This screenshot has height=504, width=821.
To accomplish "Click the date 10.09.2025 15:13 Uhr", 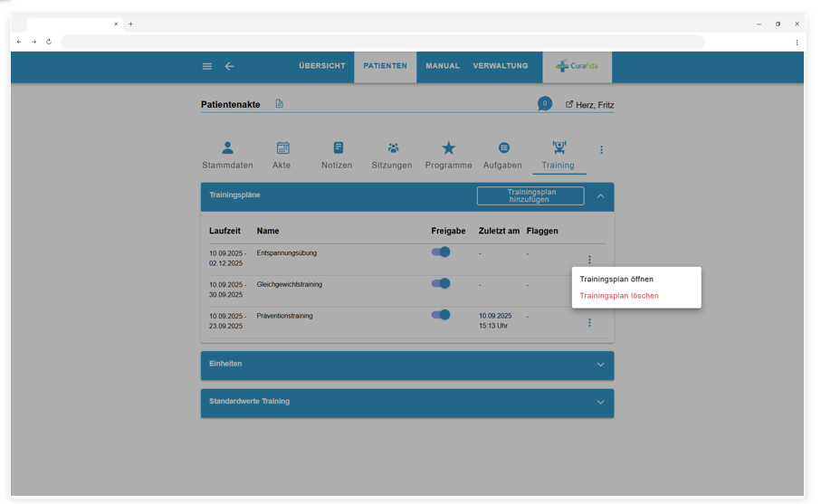I will point(495,321).
